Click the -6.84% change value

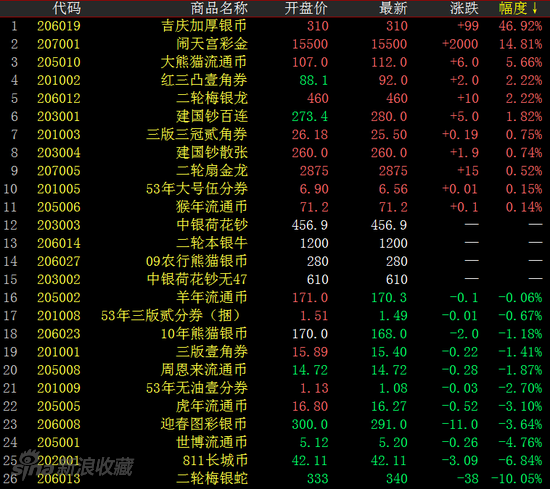[521, 461]
